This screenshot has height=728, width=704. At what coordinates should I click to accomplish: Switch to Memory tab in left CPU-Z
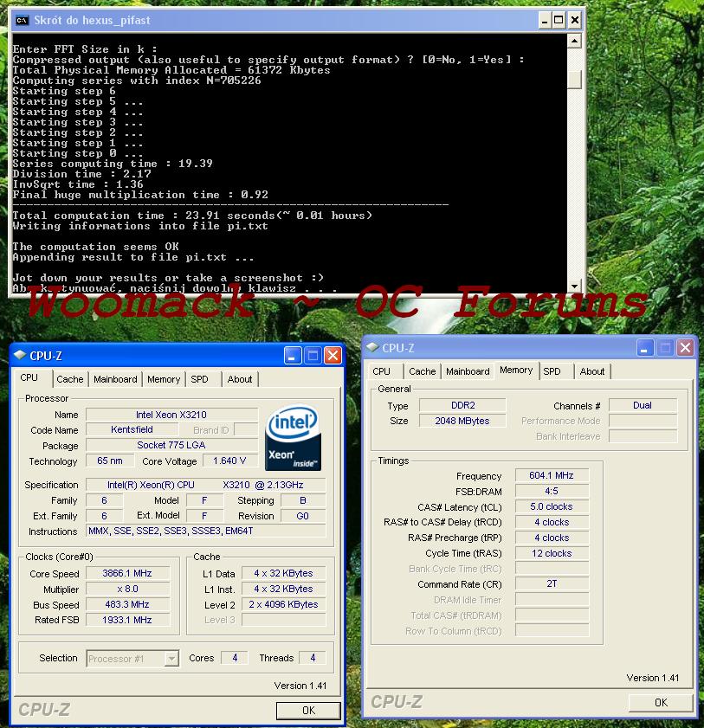164,379
